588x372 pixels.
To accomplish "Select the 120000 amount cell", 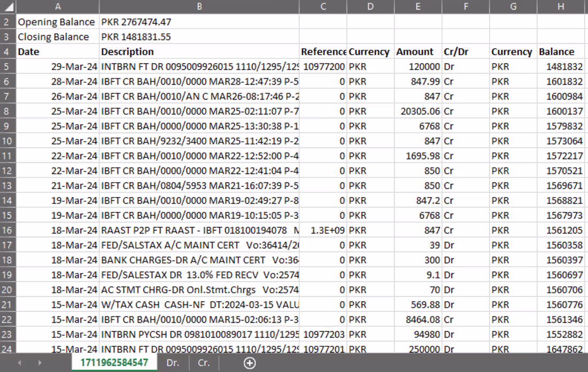I will 417,66.
